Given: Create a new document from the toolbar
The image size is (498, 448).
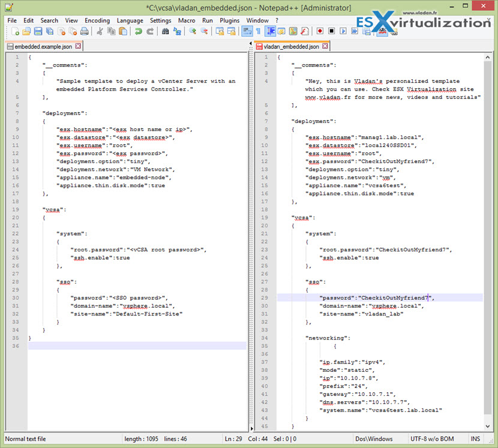Looking at the screenshot, I should pos(15,31).
